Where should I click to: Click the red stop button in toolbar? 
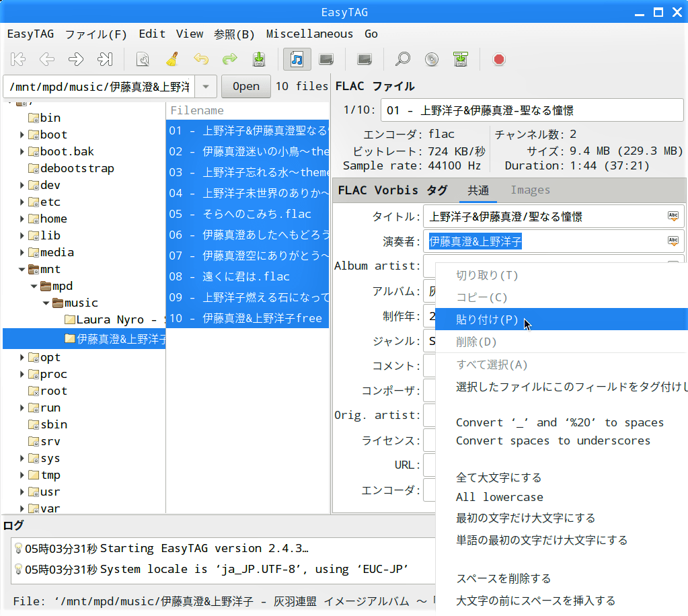tap(499, 59)
